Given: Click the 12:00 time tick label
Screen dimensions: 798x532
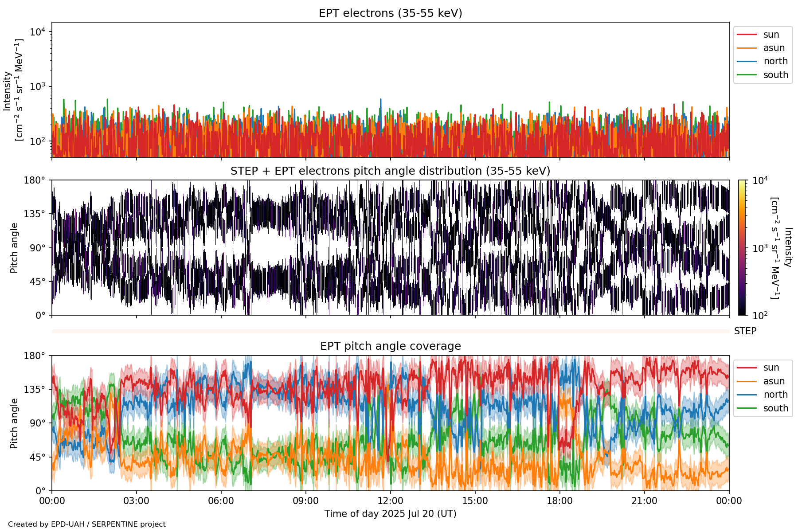Looking at the screenshot, I should pos(390,501).
